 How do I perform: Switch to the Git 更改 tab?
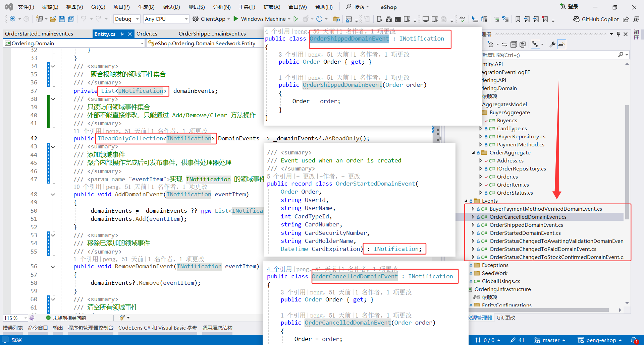pos(506,318)
